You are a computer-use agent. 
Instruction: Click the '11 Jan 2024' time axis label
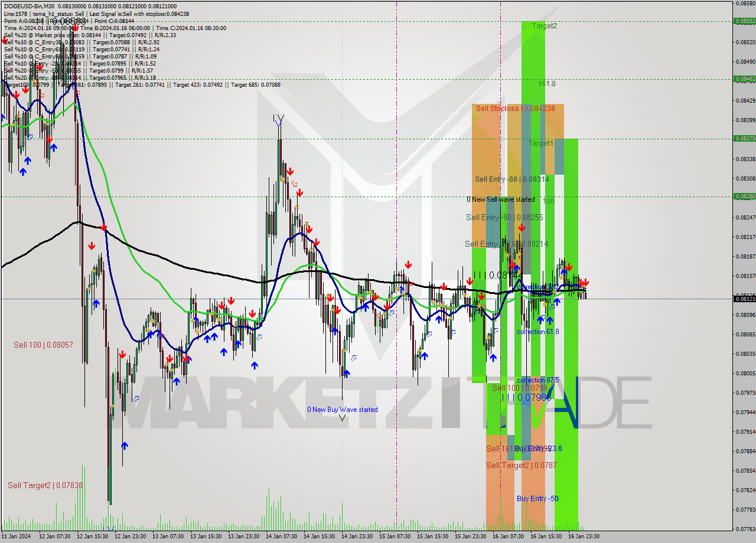point(15,537)
